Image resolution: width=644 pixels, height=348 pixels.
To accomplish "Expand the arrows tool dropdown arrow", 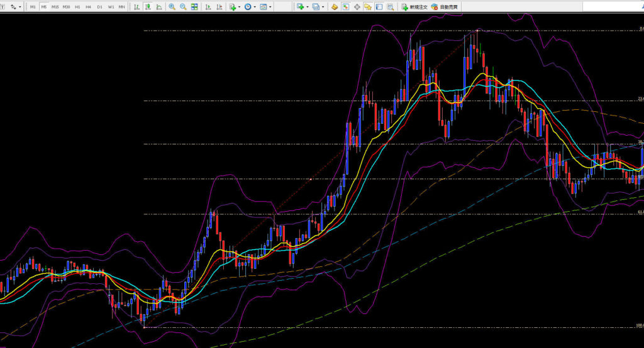I will pyautogui.click(x=19, y=7).
